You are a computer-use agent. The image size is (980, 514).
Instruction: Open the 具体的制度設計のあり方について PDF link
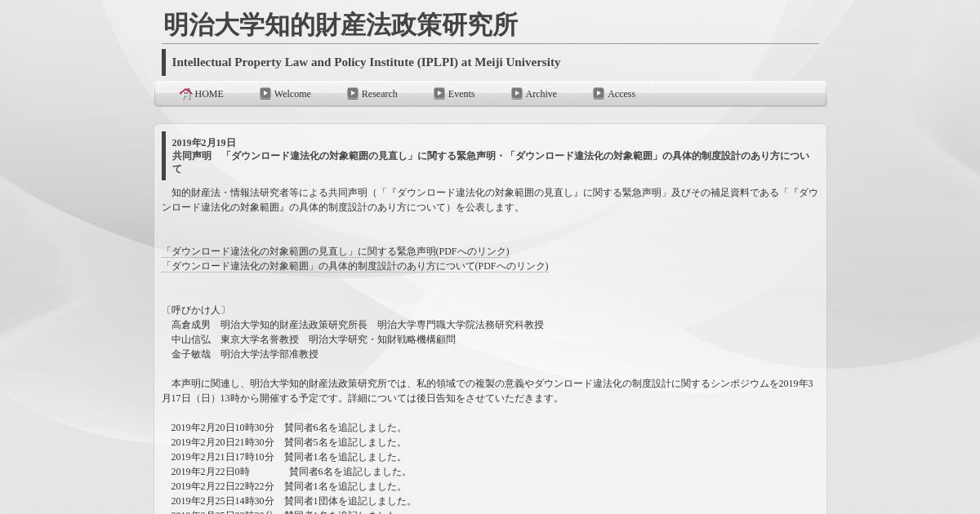[x=355, y=266]
